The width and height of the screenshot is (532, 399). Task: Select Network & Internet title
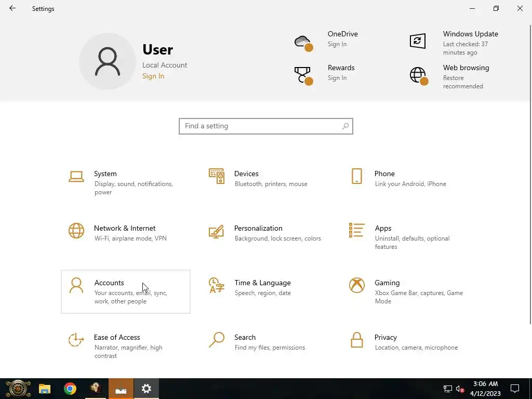pyautogui.click(x=125, y=229)
